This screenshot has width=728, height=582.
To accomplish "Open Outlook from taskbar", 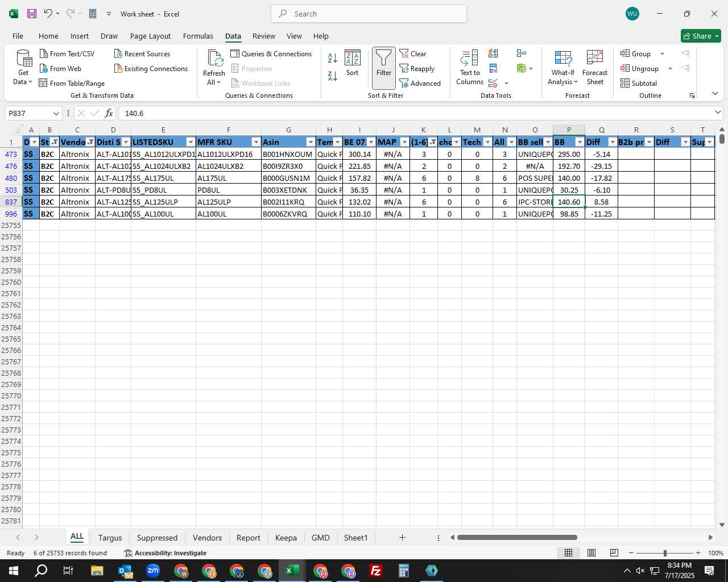I will pyautogui.click(x=125, y=571).
